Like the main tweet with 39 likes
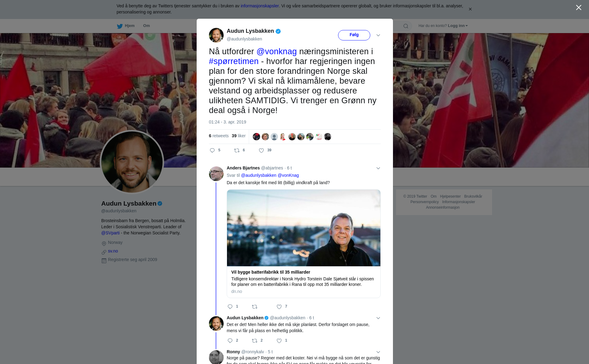 (x=261, y=150)
